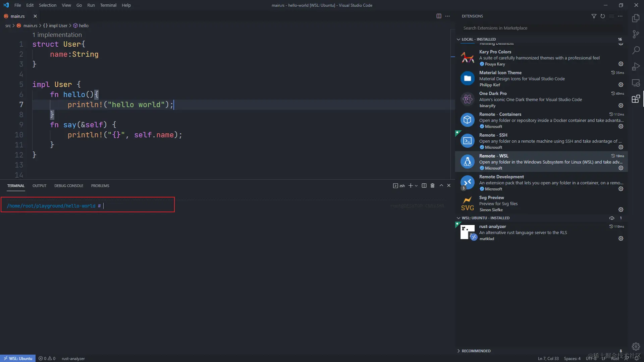Open gear settings for Kary Pro Colors
Viewport: 644px width, 362px height.
(x=621, y=64)
